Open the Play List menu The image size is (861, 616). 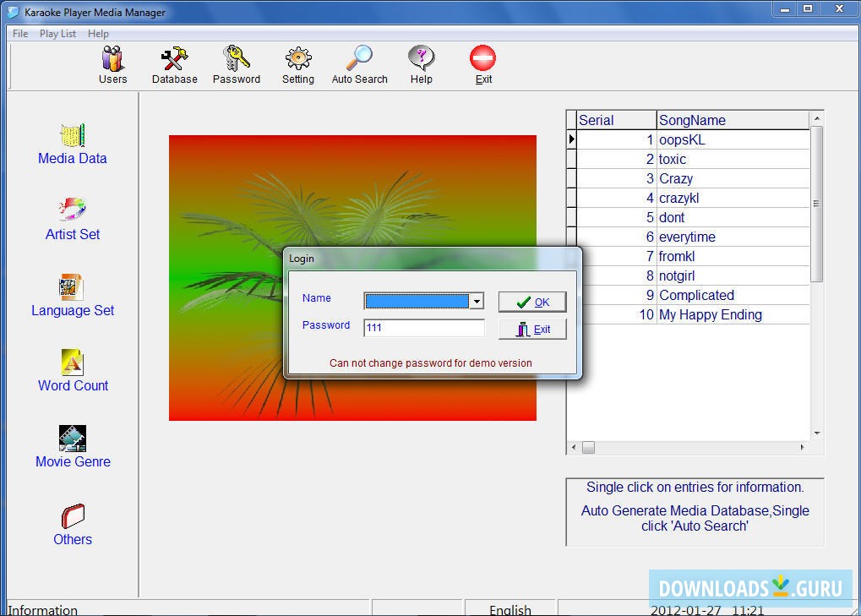coord(57,33)
